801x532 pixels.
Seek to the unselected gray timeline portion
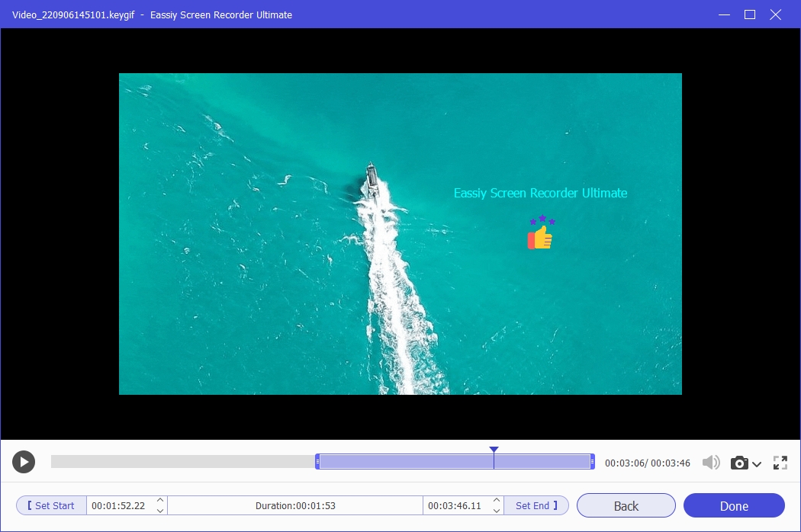coord(183,462)
